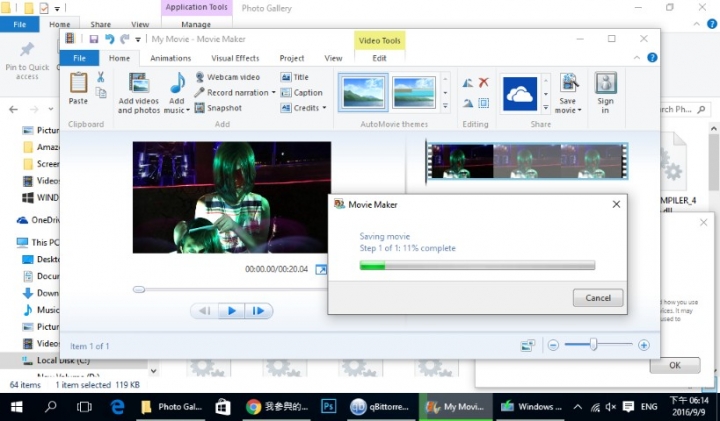The width and height of the screenshot is (720, 421).
Task: Add a Caption
Action: pos(302,92)
